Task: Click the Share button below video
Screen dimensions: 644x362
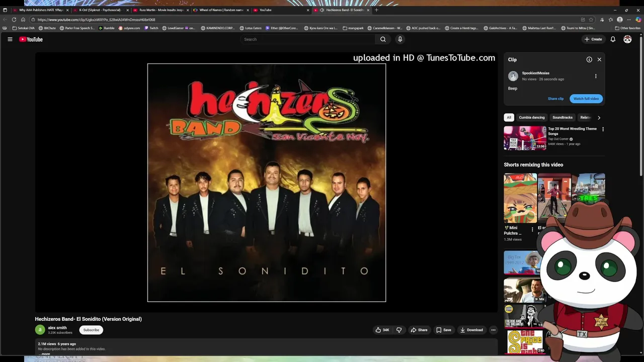Action: pyautogui.click(x=419, y=330)
